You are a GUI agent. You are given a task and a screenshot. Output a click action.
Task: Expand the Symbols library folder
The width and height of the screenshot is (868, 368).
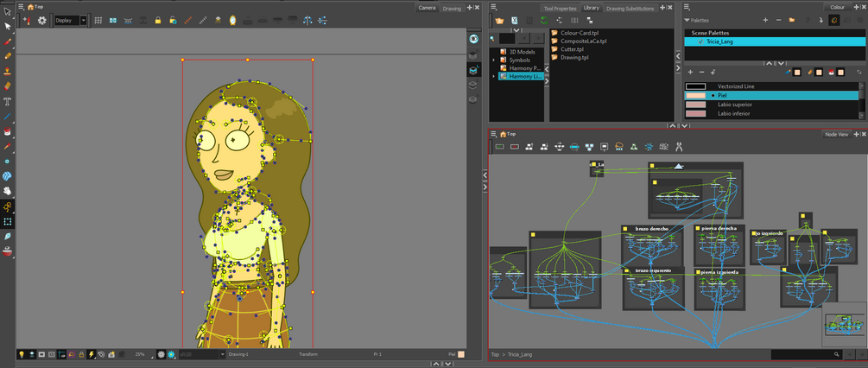(x=493, y=60)
